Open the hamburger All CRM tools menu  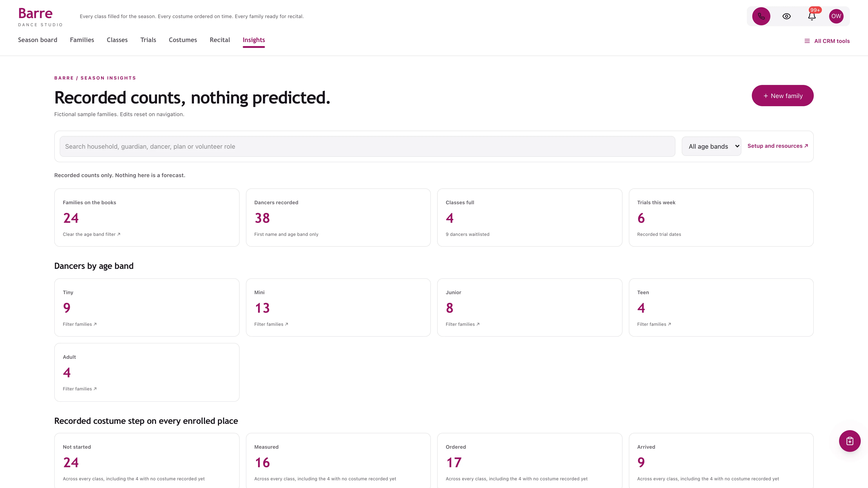[x=827, y=41]
